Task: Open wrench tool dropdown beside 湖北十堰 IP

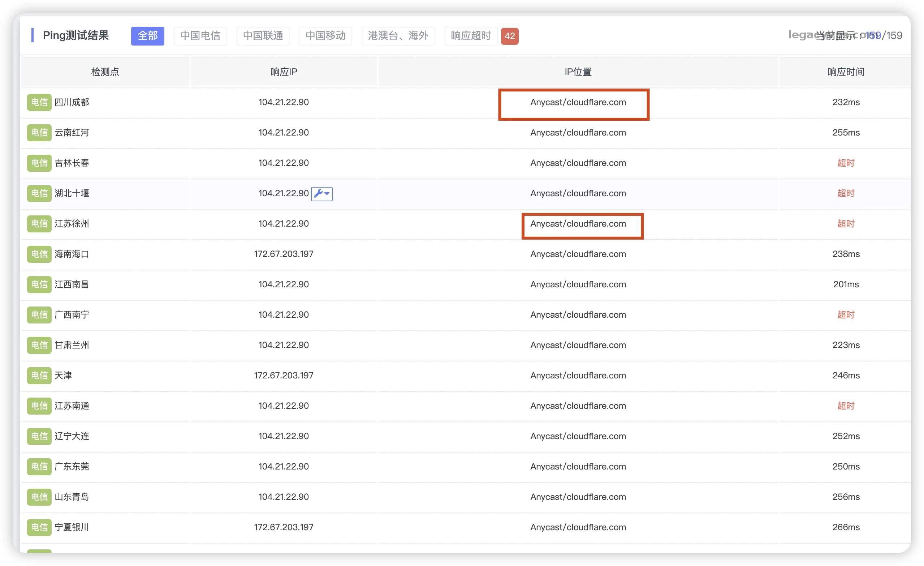Action: tap(321, 194)
